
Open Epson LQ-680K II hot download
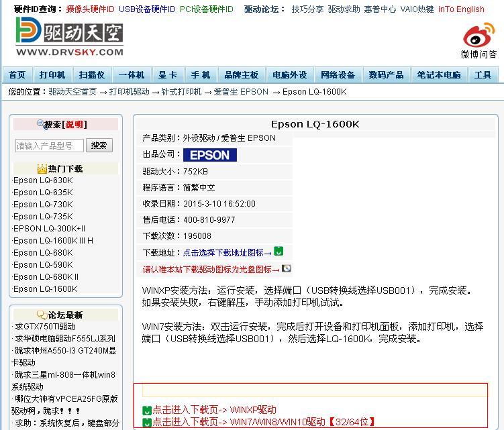point(46,277)
